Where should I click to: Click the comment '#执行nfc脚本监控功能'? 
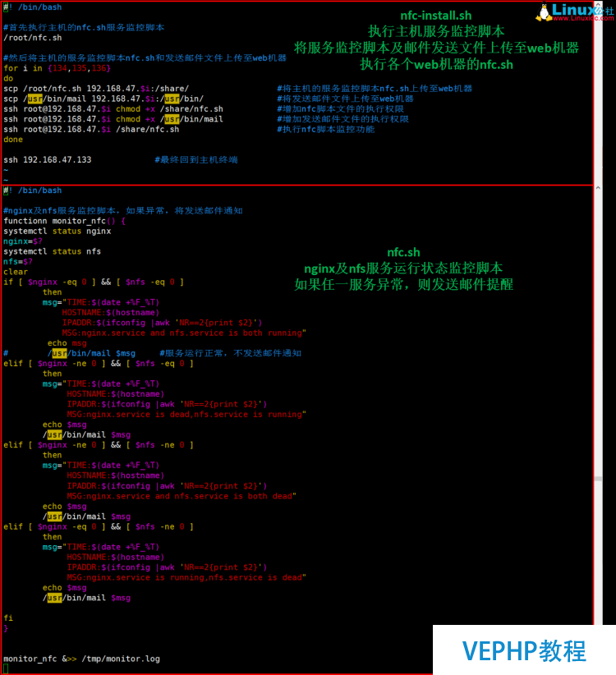click(326, 130)
